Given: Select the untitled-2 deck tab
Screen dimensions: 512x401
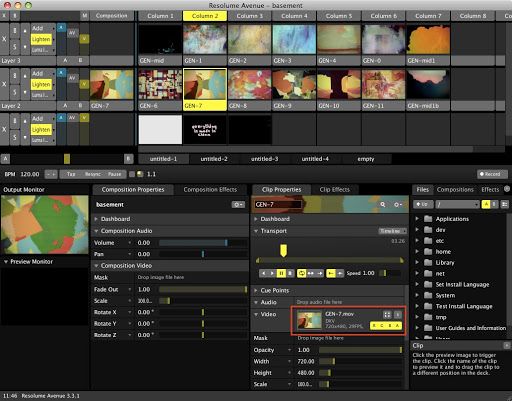Looking at the screenshot, I should click(214, 159).
